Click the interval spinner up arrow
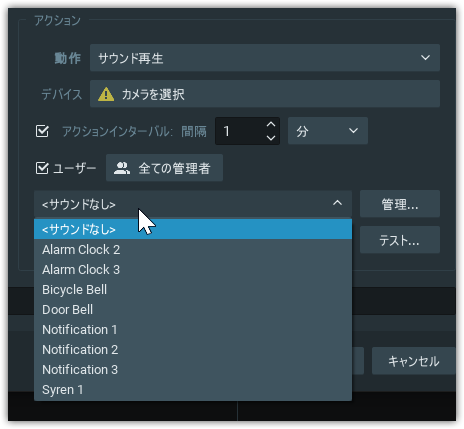Viewport: 464px width, 429px height. tap(271, 125)
